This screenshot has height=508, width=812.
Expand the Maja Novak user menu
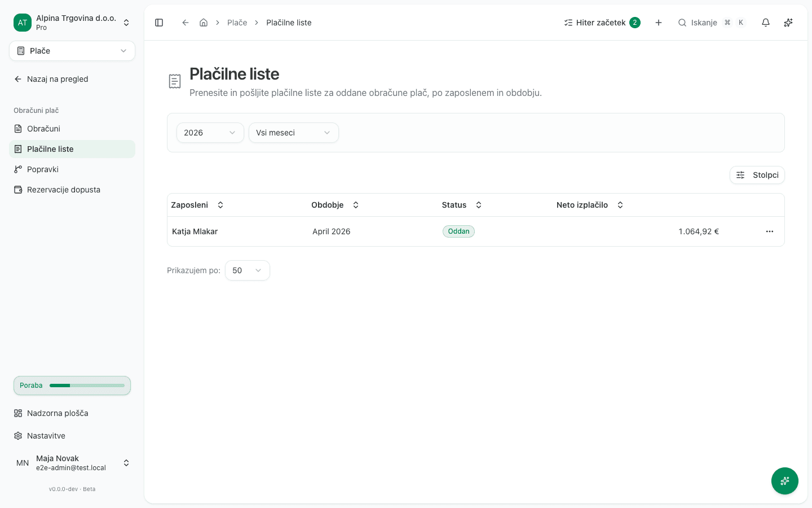tap(72, 463)
